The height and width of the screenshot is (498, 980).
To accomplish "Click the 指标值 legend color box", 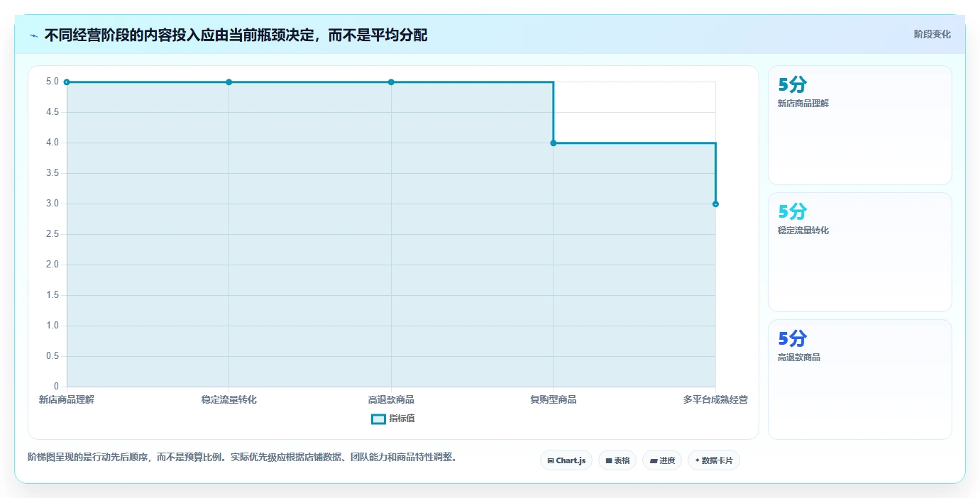I will [379, 419].
